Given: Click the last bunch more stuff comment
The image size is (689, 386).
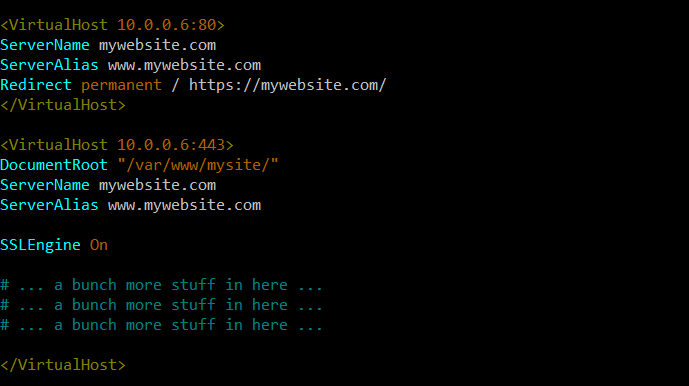Looking at the screenshot, I should click(162, 325).
